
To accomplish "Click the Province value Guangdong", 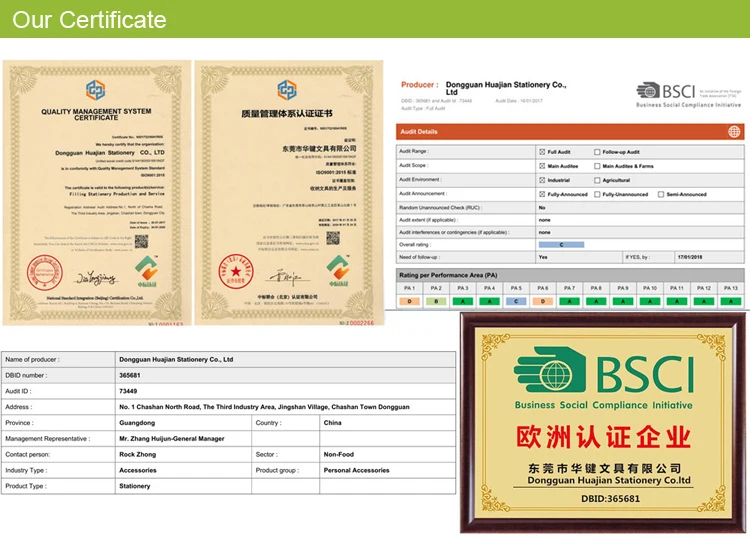I will pyautogui.click(x=137, y=423).
